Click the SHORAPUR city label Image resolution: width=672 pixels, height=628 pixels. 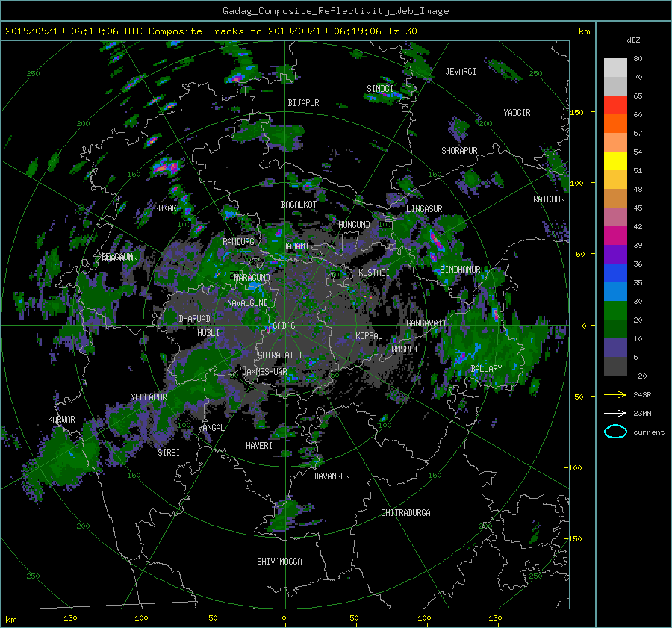point(459,151)
